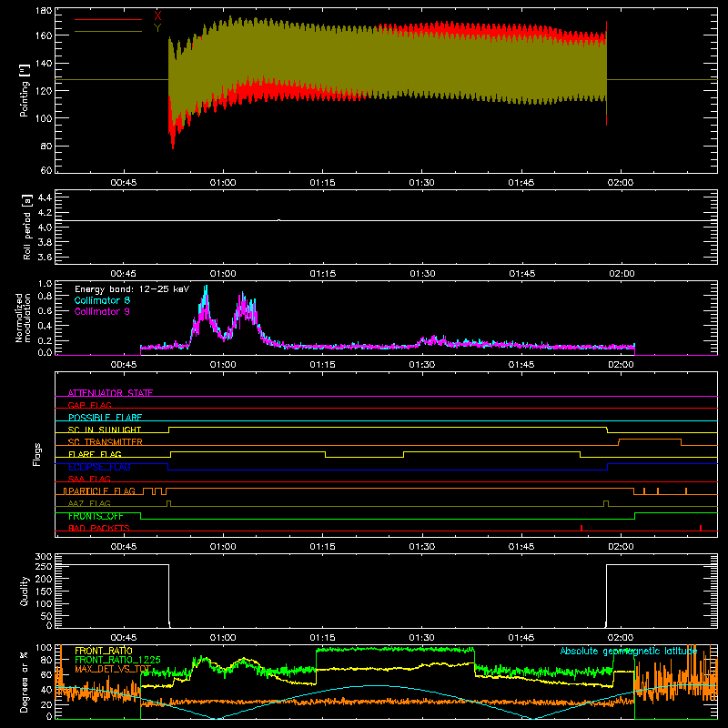The image size is (728, 728).
Task: Select the 'X' legend label
Action: [x=157, y=16]
